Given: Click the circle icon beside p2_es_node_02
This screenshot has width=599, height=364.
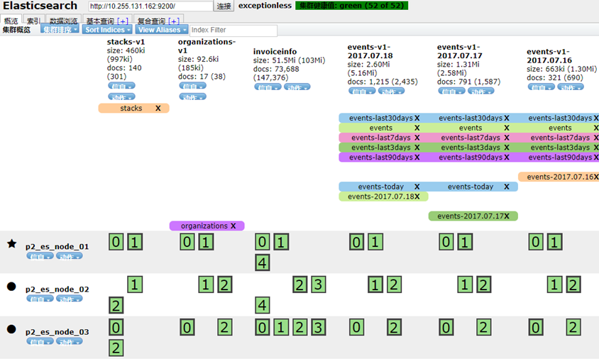Looking at the screenshot, I should point(11,287).
